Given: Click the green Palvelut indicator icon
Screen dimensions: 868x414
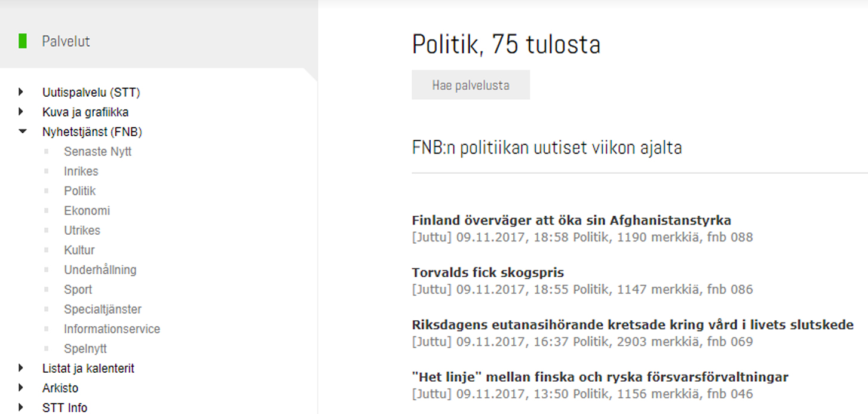Looking at the screenshot, I should coord(23,41).
